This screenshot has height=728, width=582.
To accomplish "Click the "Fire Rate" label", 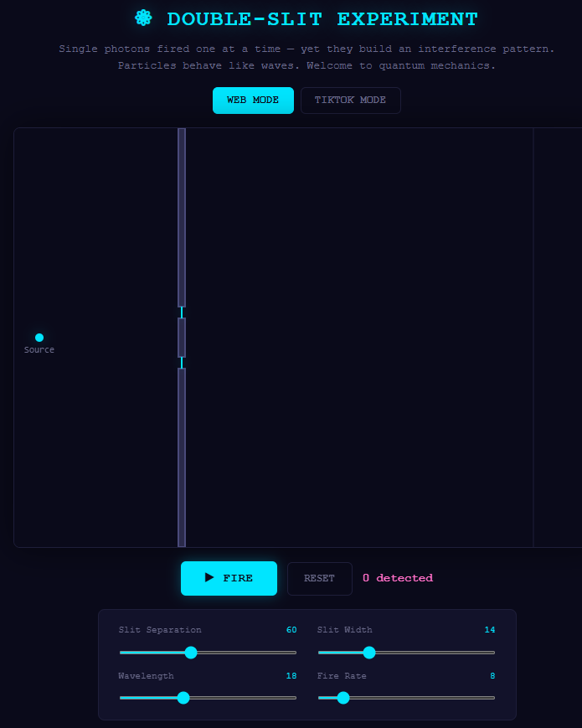I will (x=342, y=676).
